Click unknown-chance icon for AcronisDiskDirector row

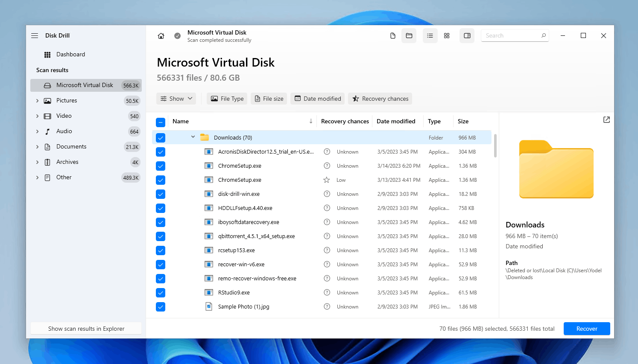(x=327, y=152)
